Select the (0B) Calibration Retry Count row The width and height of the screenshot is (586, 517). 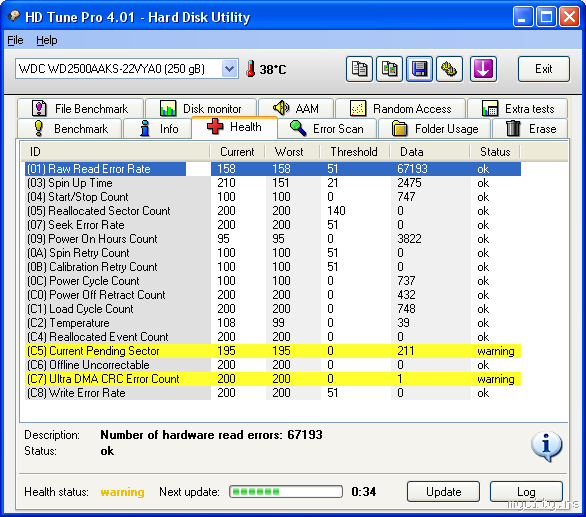tap(273, 267)
